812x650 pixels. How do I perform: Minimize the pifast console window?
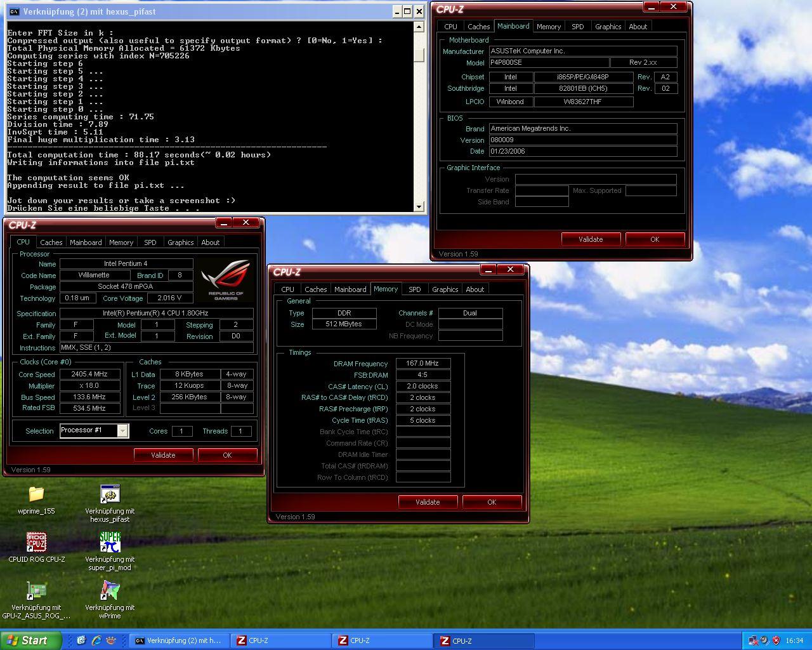397,11
